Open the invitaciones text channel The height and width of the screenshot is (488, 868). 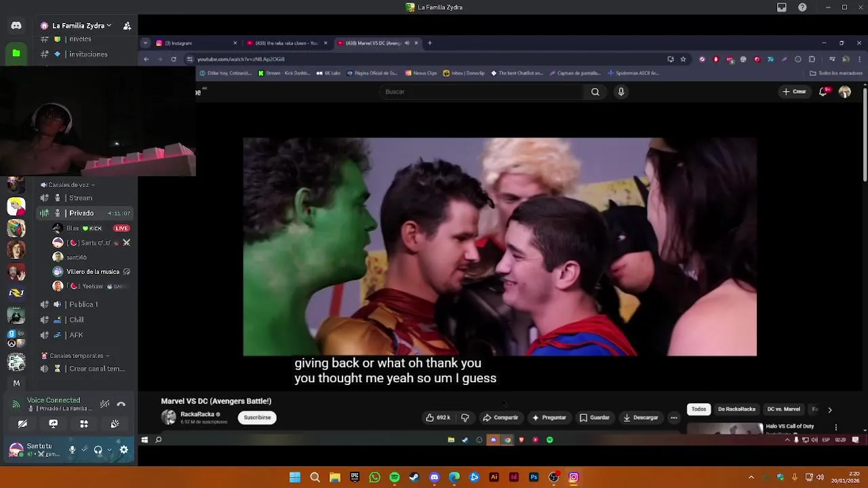click(85, 54)
